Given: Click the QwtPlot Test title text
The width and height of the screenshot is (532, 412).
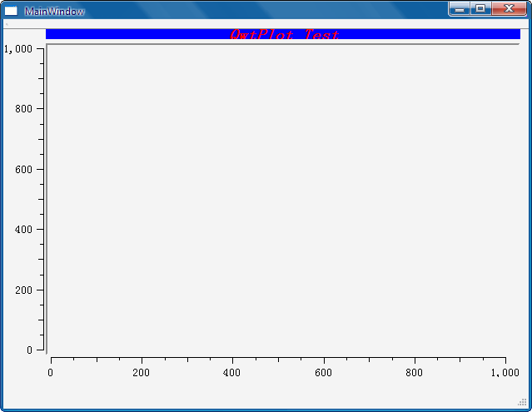Looking at the screenshot, I should click(x=285, y=35).
